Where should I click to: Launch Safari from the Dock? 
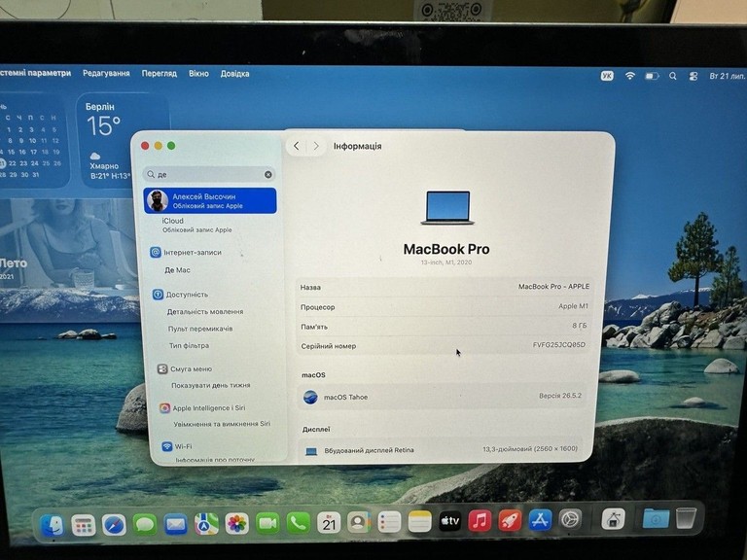tap(114, 525)
